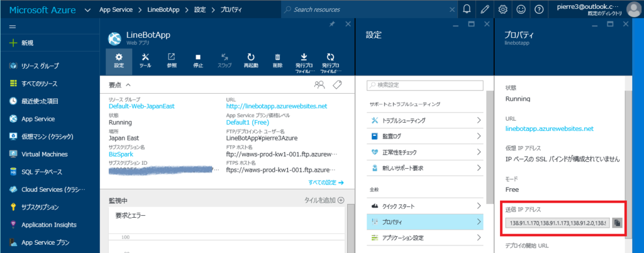This screenshot has height=253, width=644.
Task: Click the スワップ toolbar button
Action: click(x=225, y=61)
